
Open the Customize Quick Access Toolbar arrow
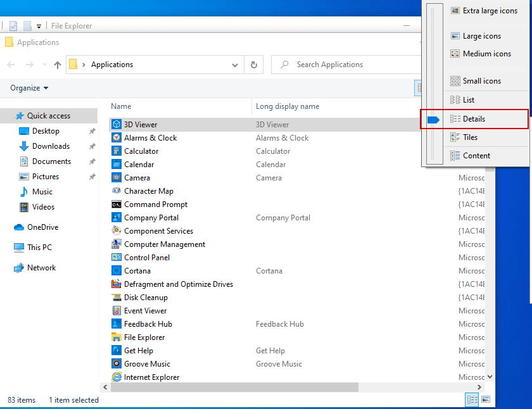click(x=39, y=27)
